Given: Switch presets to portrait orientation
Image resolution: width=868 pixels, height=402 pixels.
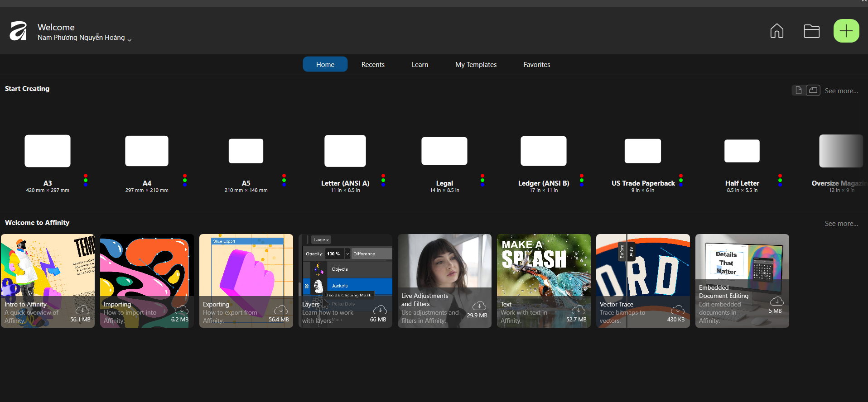Looking at the screenshot, I should tap(798, 91).
